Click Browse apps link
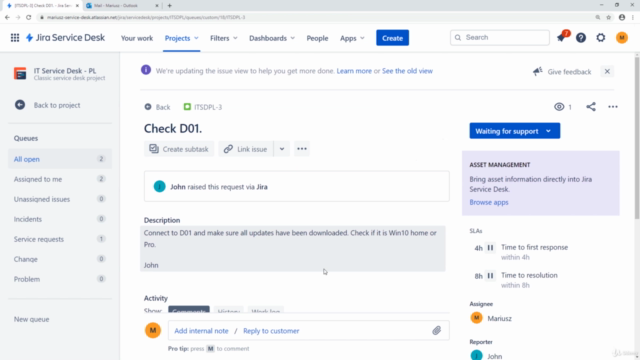 (x=489, y=202)
